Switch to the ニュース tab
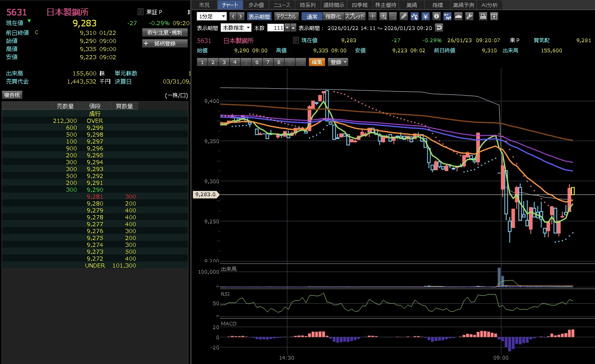The image size is (595, 364). pos(282,5)
